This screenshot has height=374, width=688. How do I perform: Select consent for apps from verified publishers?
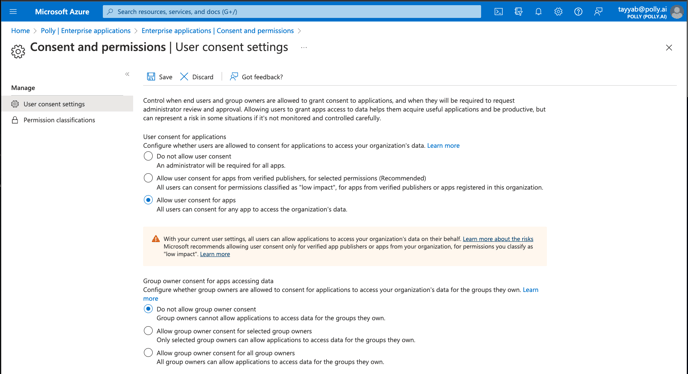tap(148, 178)
